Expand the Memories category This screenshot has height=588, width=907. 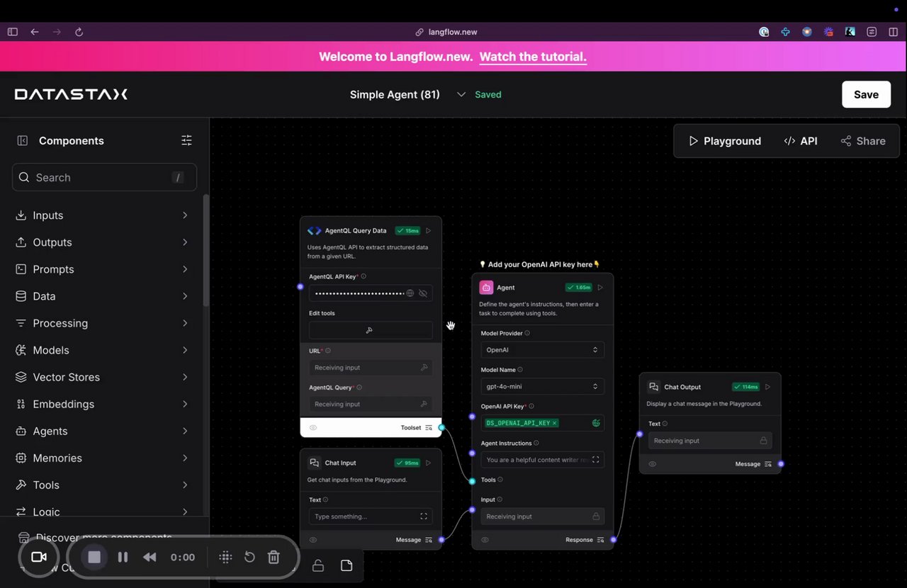pos(103,458)
